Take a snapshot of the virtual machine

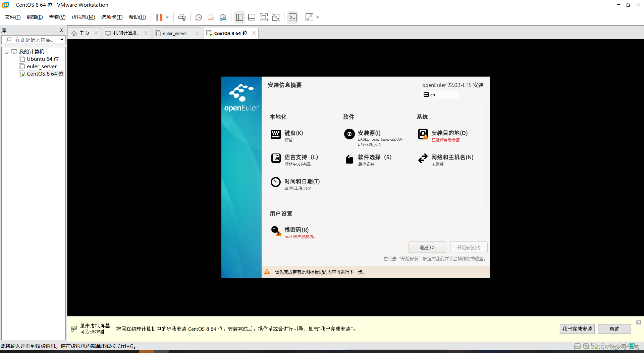[199, 17]
